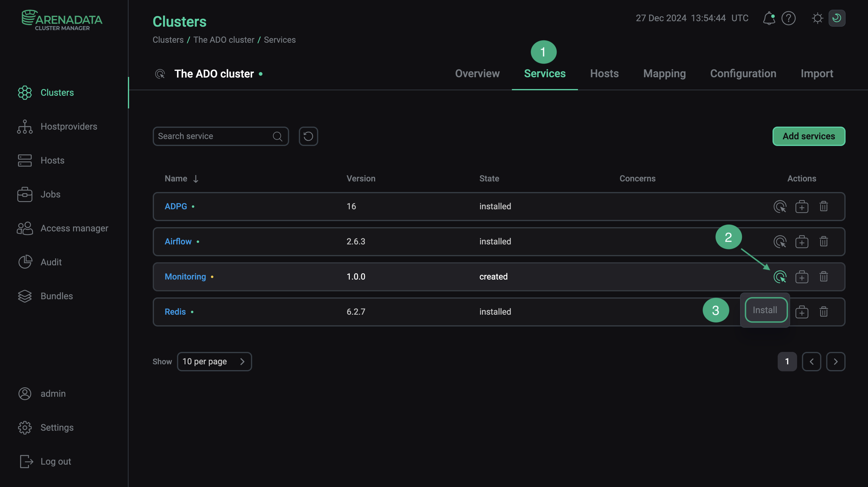868x487 pixels.
Task: Open actions menu for ADPG service
Action: [x=780, y=206]
